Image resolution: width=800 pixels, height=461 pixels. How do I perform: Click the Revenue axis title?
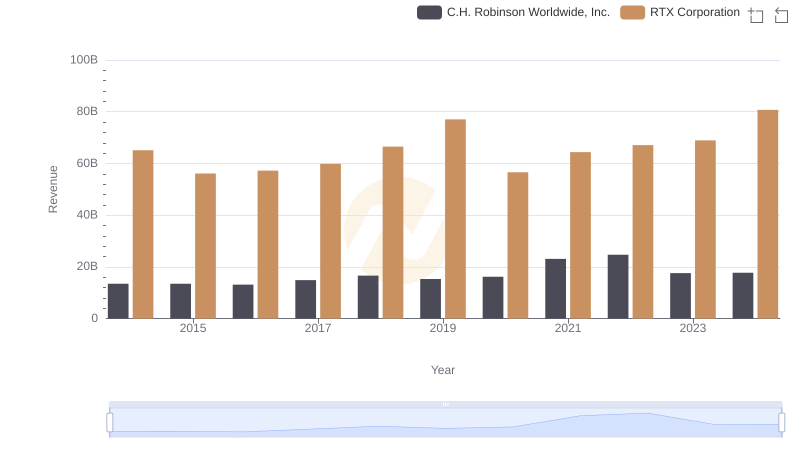point(53,189)
